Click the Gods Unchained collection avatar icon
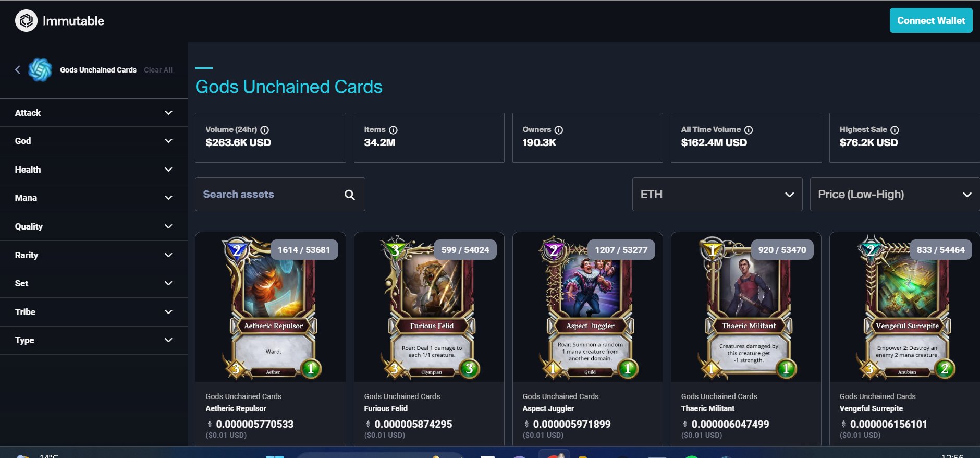The image size is (980, 458). click(40, 69)
